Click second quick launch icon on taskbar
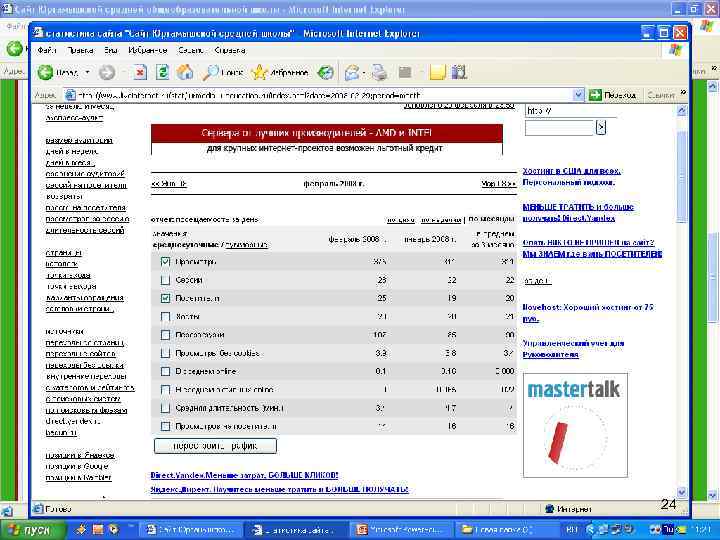 (x=98, y=529)
